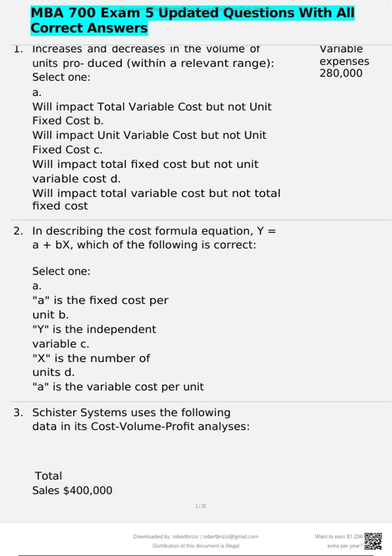
Task: Click 'In describing the cost formula equation' question
Action: point(154,231)
